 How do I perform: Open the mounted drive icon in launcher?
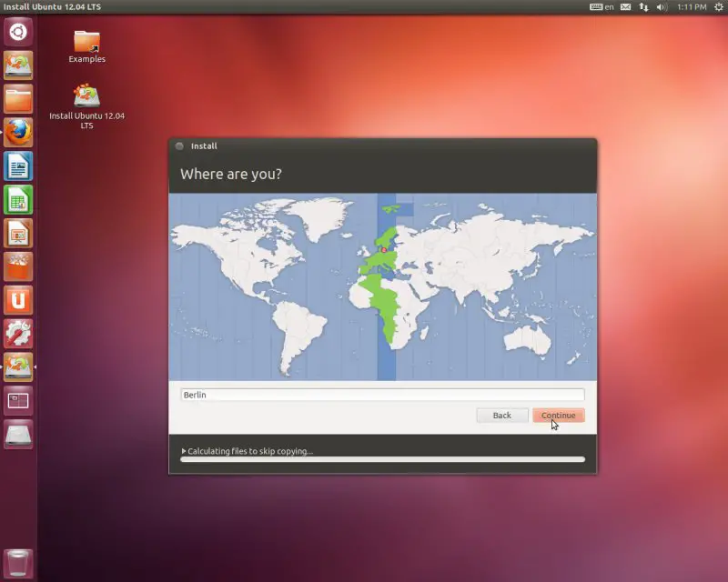(x=18, y=435)
